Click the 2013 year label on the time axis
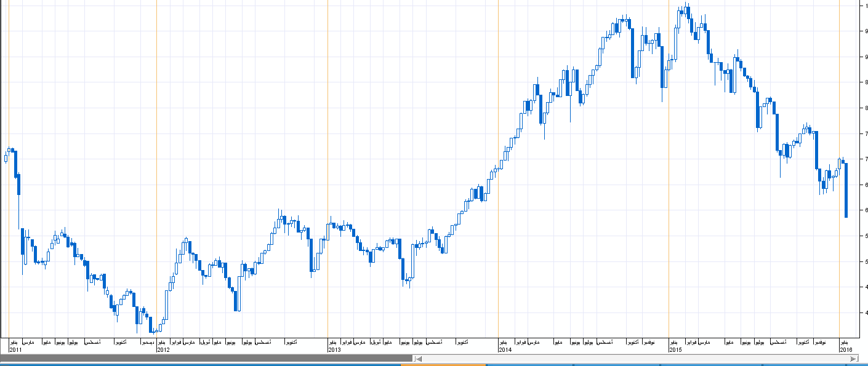 [334, 349]
